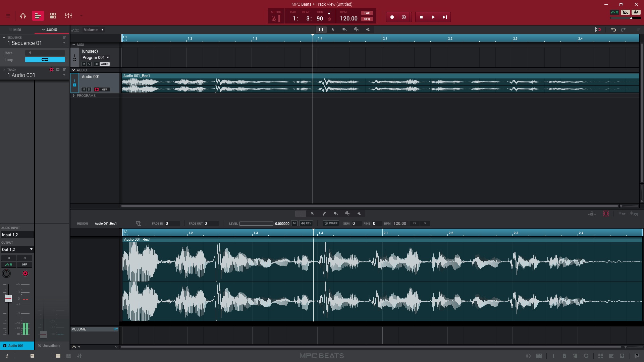644x362 pixels.
Task: Click the Redo arrow icon
Action: pyautogui.click(x=623, y=29)
